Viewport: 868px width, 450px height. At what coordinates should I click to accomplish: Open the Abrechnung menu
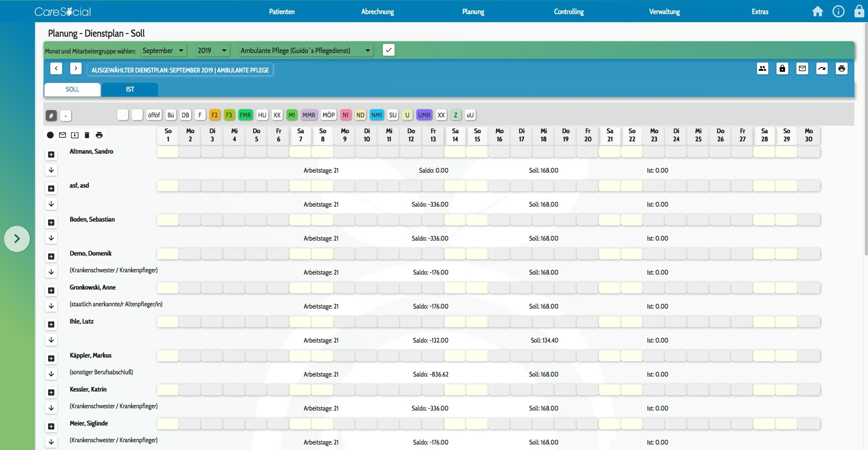click(377, 12)
